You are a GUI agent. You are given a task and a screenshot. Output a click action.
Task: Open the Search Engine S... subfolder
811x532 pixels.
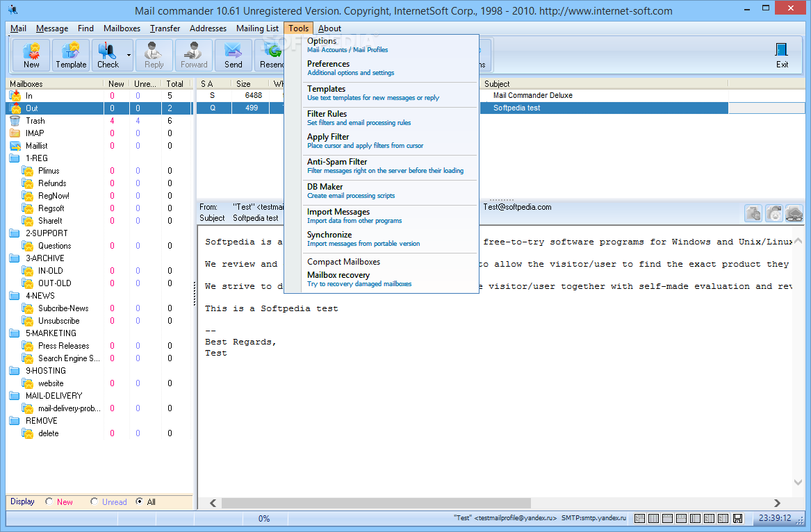[x=69, y=358]
